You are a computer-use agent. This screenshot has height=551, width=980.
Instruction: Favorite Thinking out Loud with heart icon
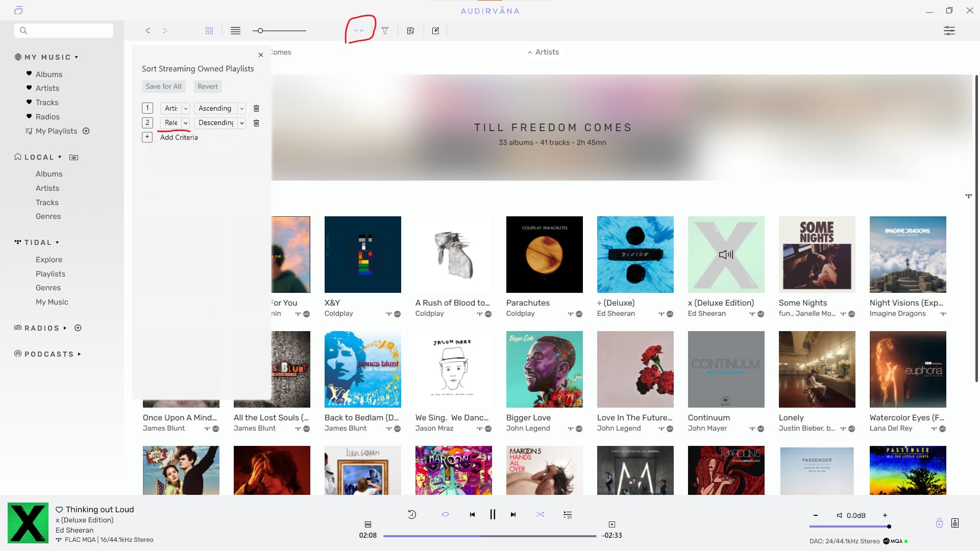[x=59, y=510]
